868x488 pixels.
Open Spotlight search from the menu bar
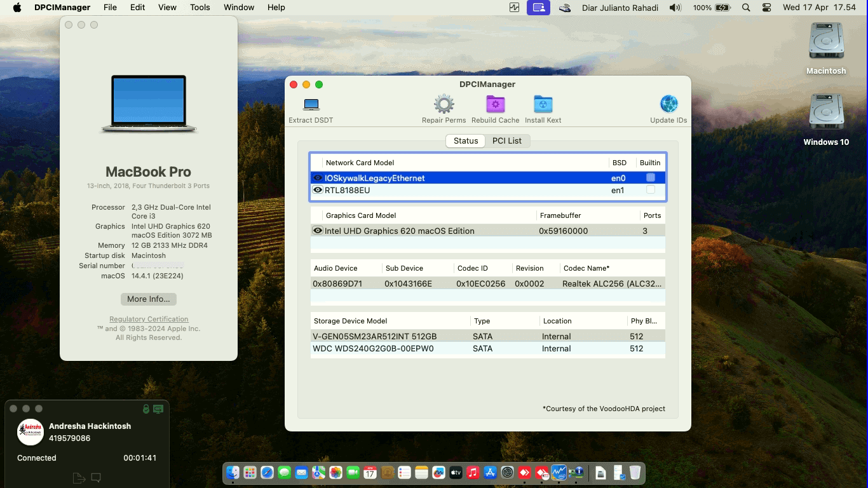745,8
